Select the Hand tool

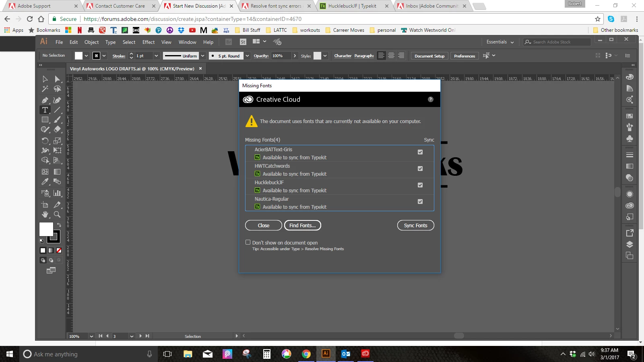pos(45,214)
